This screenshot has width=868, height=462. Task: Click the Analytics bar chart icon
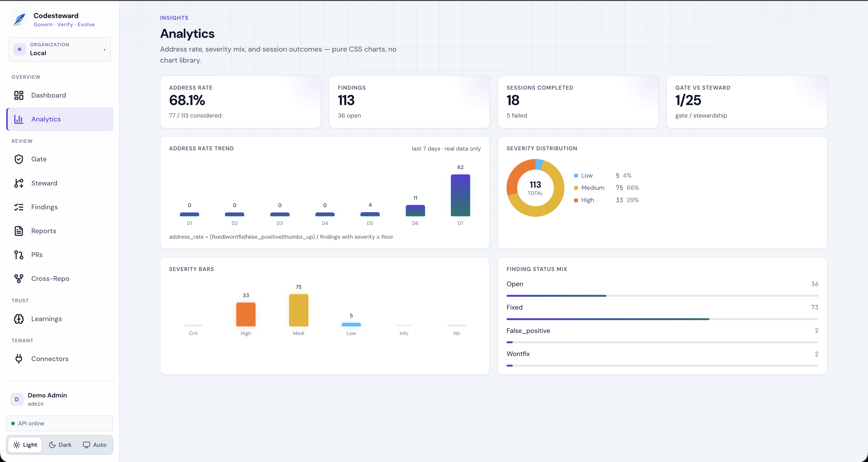(19, 119)
